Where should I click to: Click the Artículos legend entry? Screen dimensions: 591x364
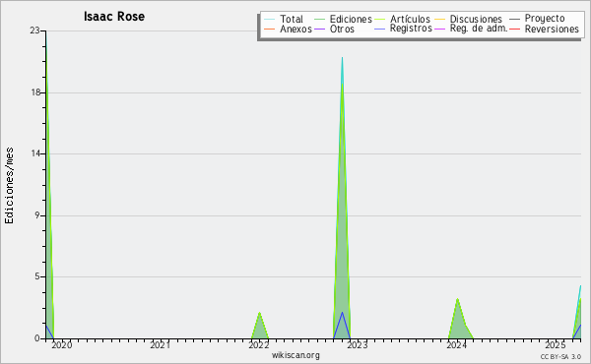coord(402,19)
